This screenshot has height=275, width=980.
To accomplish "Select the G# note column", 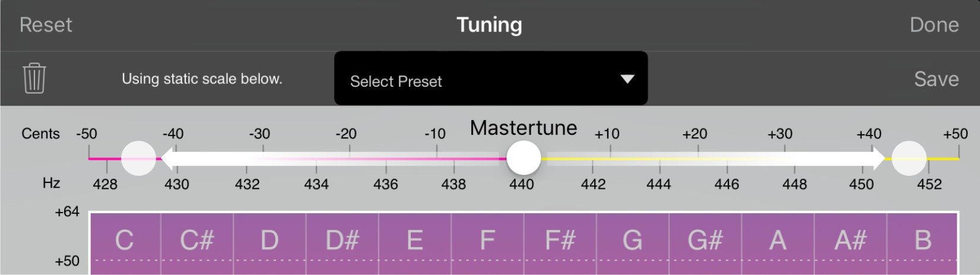I will coord(705,244).
